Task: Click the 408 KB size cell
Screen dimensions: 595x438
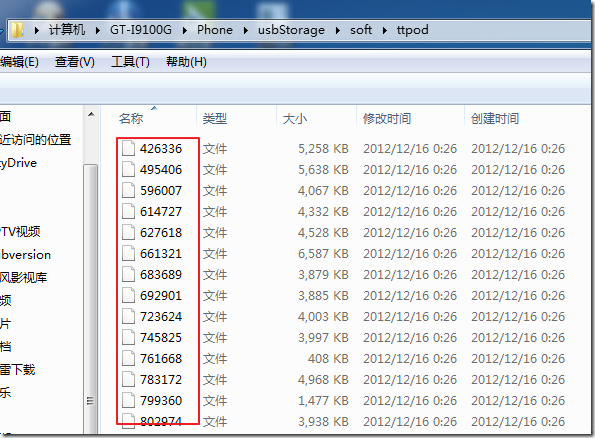Action: (x=328, y=358)
